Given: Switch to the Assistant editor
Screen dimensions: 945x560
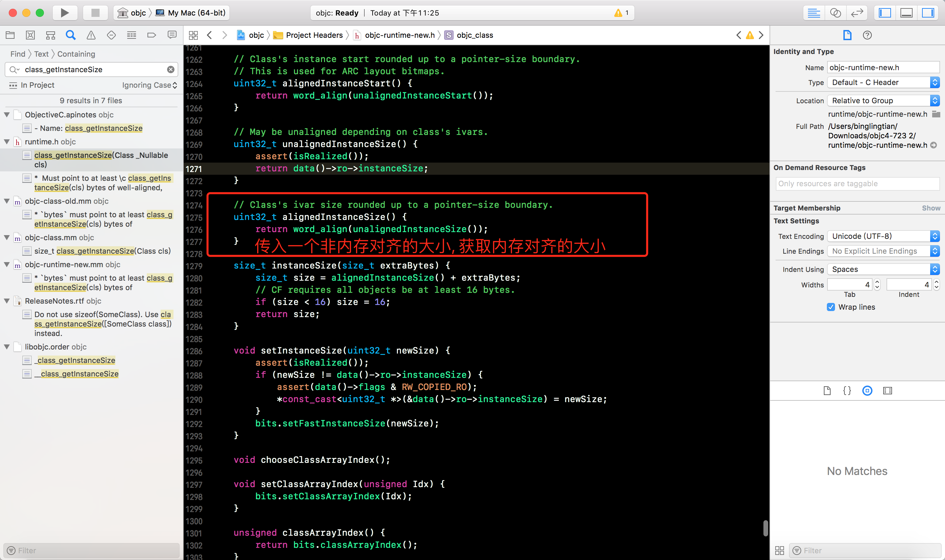Looking at the screenshot, I should tap(835, 13).
